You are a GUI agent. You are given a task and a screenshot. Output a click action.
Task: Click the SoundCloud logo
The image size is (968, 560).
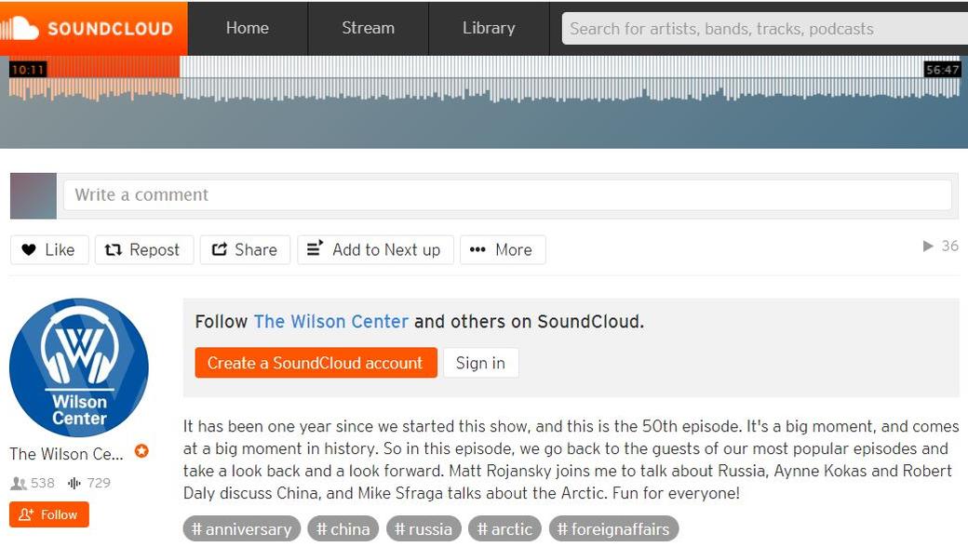(93, 28)
